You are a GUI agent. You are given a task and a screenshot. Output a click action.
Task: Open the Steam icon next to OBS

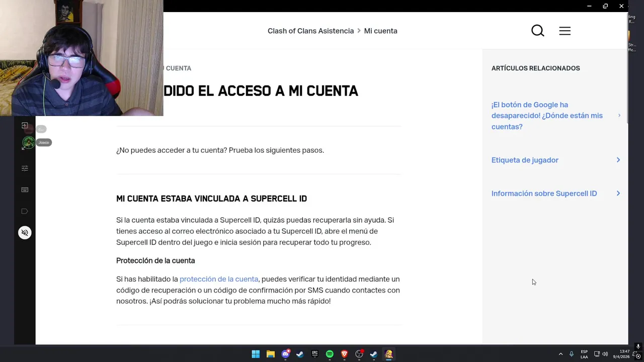pyautogui.click(x=374, y=354)
